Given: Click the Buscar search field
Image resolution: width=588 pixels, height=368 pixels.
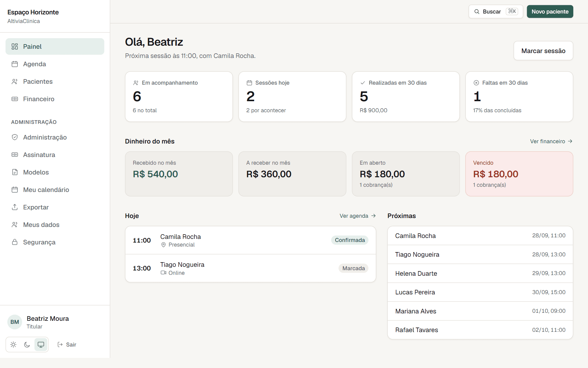Looking at the screenshot, I should pos(496,12).
